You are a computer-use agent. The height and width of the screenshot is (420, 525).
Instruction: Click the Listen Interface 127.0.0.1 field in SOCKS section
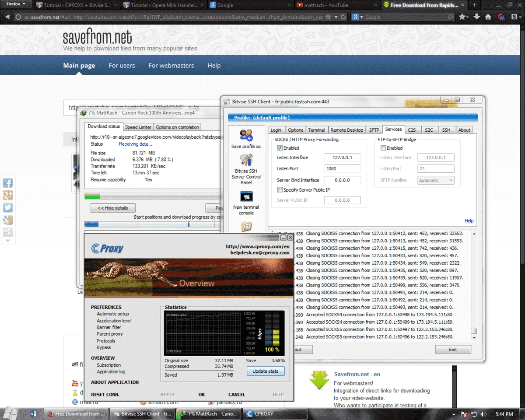pyautogui.click(x=342, y=157)
